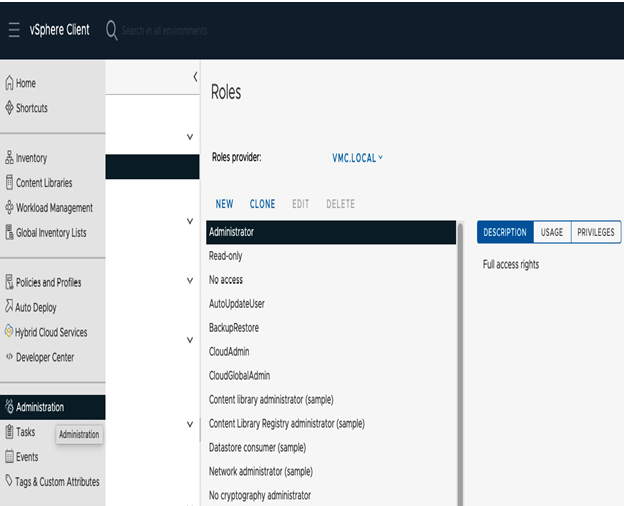Click the roles list vertical scrollbar
This screenshot has width=626, height=506.
[x=460, y=363]
